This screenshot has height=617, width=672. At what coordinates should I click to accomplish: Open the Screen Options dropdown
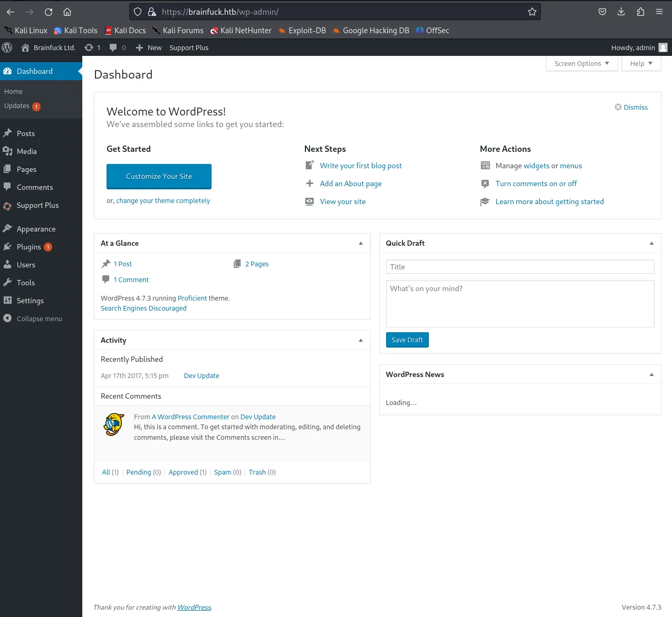tap(582, 63)
